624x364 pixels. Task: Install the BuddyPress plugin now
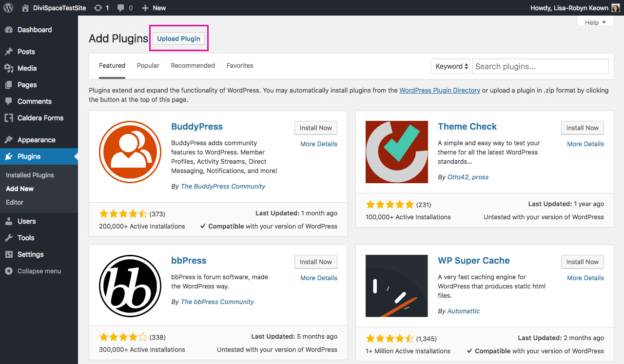(x=316, y=128)
